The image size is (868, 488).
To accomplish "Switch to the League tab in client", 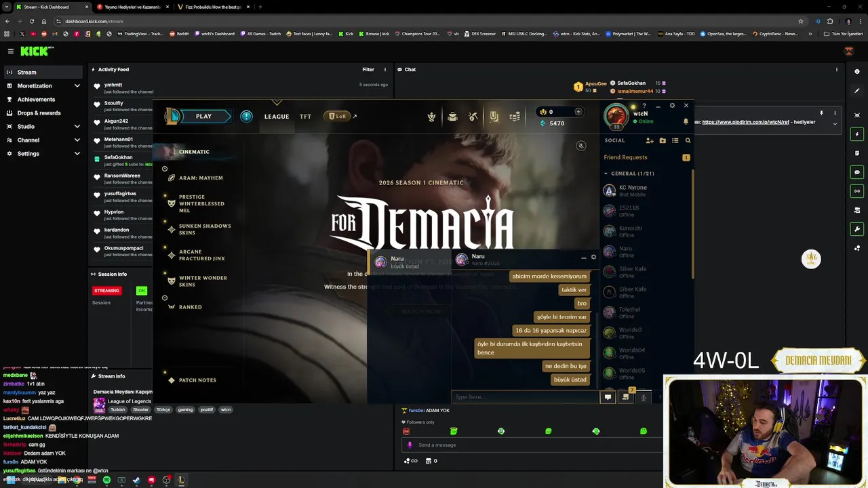I will 277,117.
